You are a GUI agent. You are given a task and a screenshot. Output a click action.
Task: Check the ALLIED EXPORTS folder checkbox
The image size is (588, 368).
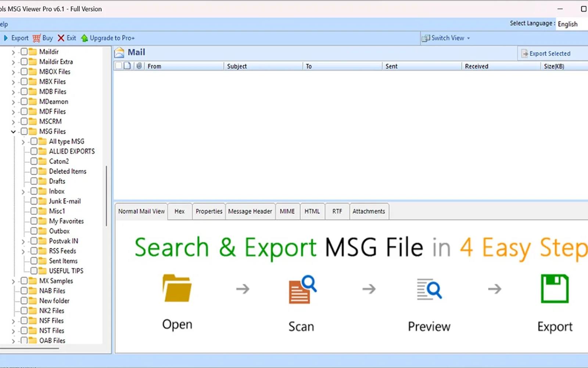(x=34, y=151)
